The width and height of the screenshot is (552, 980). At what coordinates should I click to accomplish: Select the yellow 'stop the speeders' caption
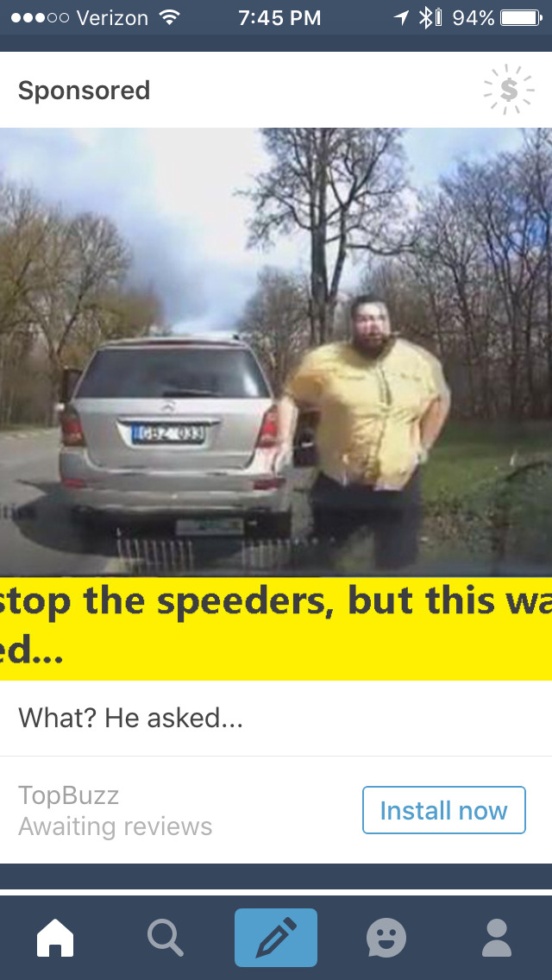276,628
